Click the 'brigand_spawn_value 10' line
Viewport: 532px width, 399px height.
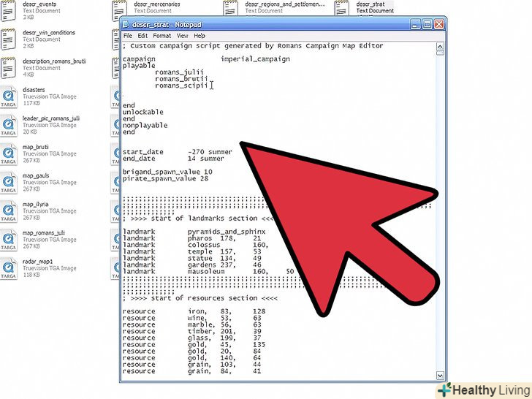(x=167, y=172)
